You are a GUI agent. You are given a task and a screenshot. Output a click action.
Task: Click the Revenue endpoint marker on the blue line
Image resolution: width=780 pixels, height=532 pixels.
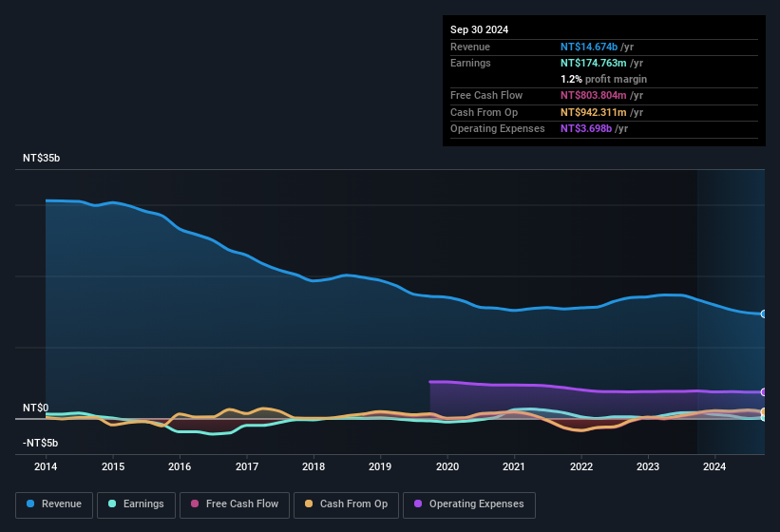pos(764,313)
